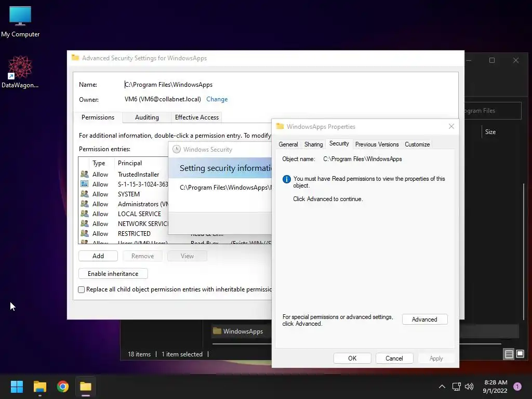Click the Change owner link

(x=217, y=99)
